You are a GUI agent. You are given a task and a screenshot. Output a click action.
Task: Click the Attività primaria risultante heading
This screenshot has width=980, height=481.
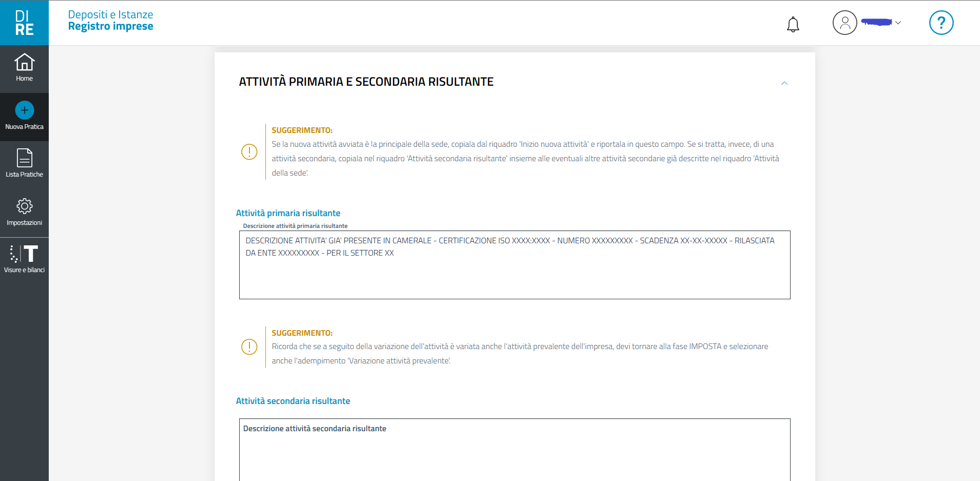click(288, 213)
